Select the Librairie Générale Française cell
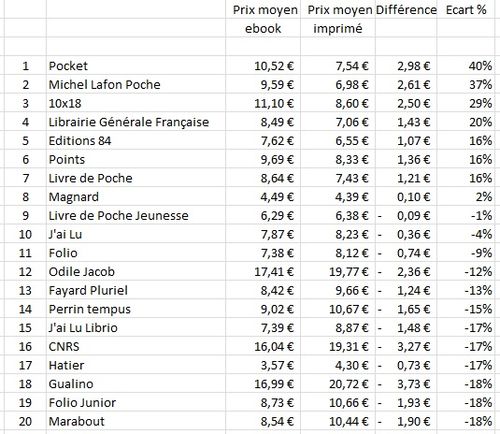This screenshot has width=500, height=434. (x=136, y=122)
